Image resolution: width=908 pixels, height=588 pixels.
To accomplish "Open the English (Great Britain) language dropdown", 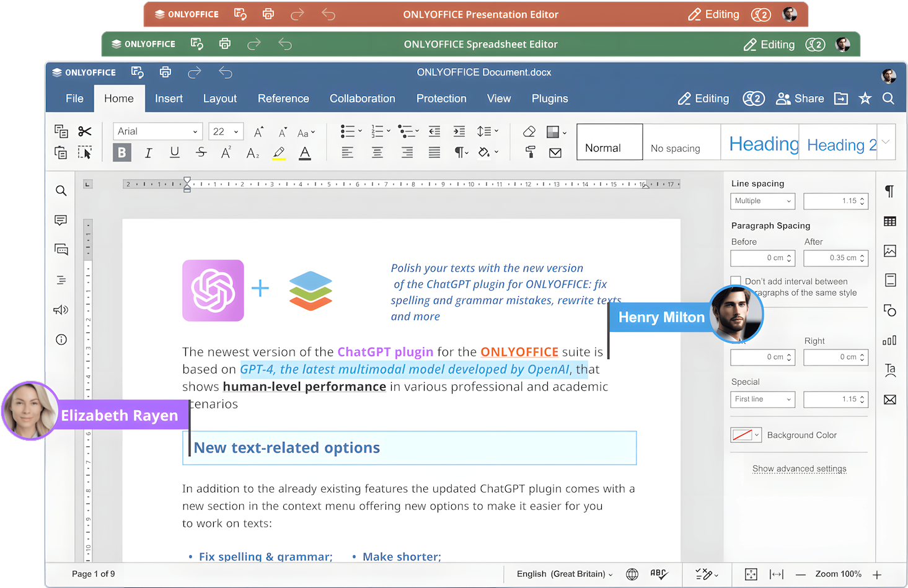I will (x=565, y=574).
